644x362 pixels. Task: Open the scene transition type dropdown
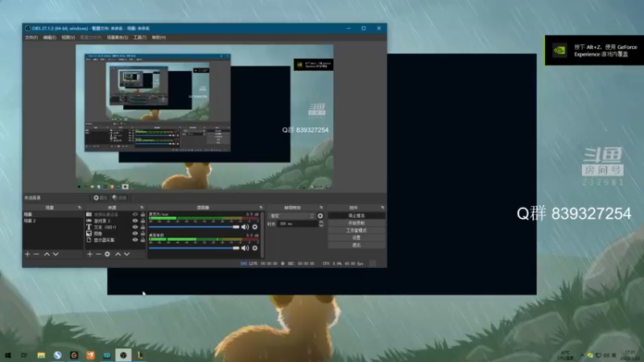291,216
